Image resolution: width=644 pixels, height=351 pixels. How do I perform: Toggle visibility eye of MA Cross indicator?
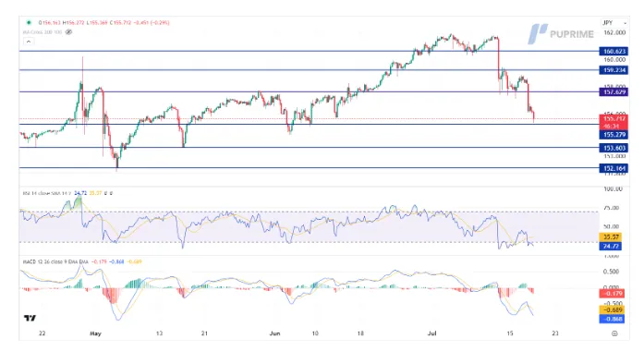(x=68, y=32)
